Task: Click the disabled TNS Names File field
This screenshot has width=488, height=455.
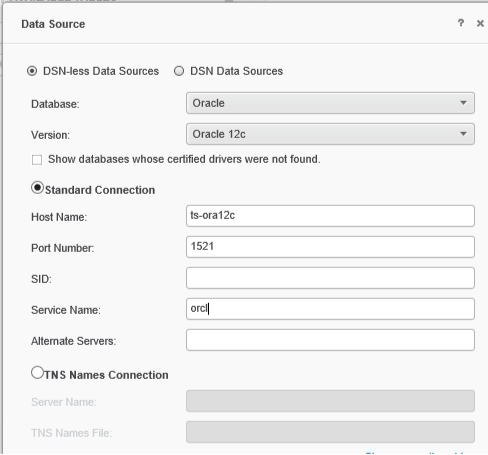Action: pos(330,432)
